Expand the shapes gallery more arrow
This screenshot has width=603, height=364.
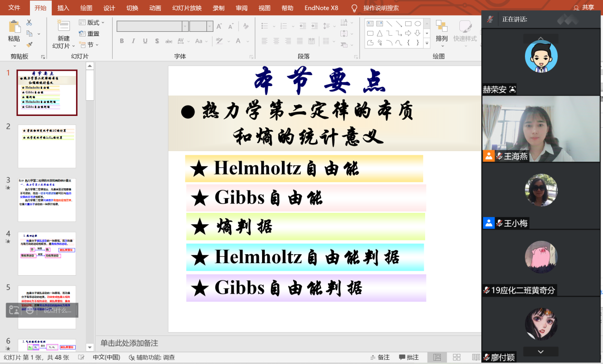click(x=427, y=43)
